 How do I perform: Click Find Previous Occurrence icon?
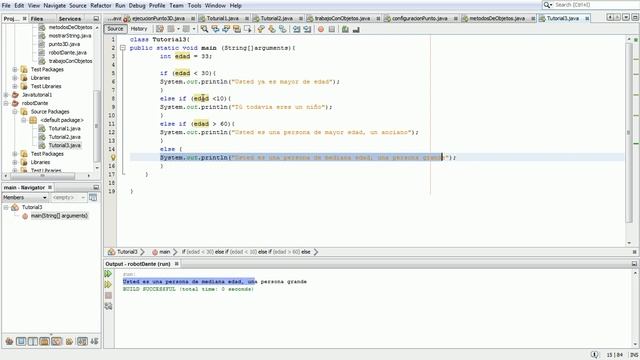tap(215, 29)
